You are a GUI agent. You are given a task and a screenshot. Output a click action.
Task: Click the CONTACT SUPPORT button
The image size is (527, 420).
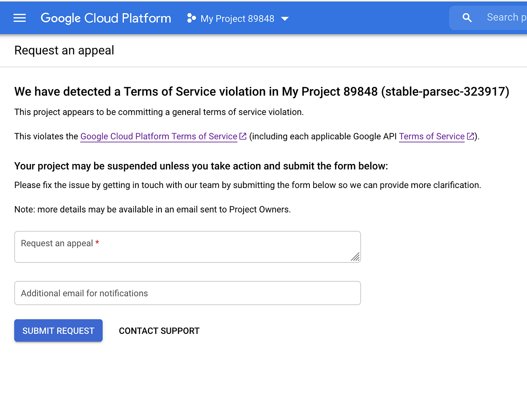coord(159,331)
